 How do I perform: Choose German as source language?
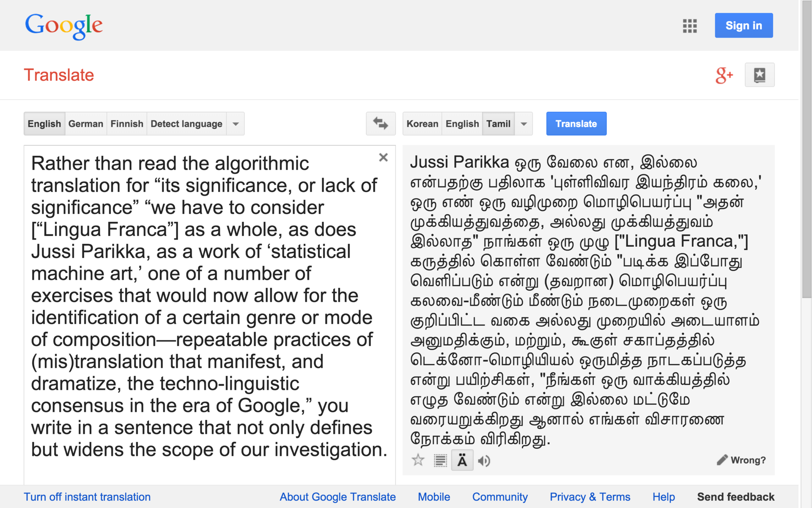pos(85,124)
